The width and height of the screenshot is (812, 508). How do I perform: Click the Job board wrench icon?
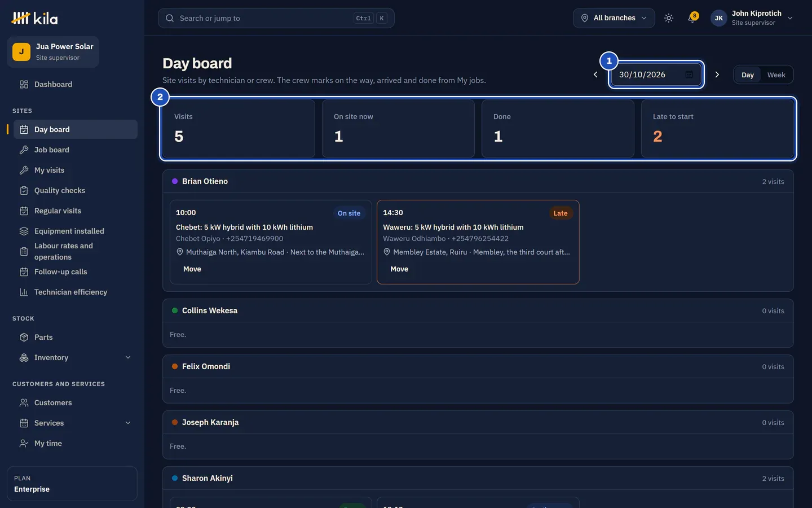point(24,150)
